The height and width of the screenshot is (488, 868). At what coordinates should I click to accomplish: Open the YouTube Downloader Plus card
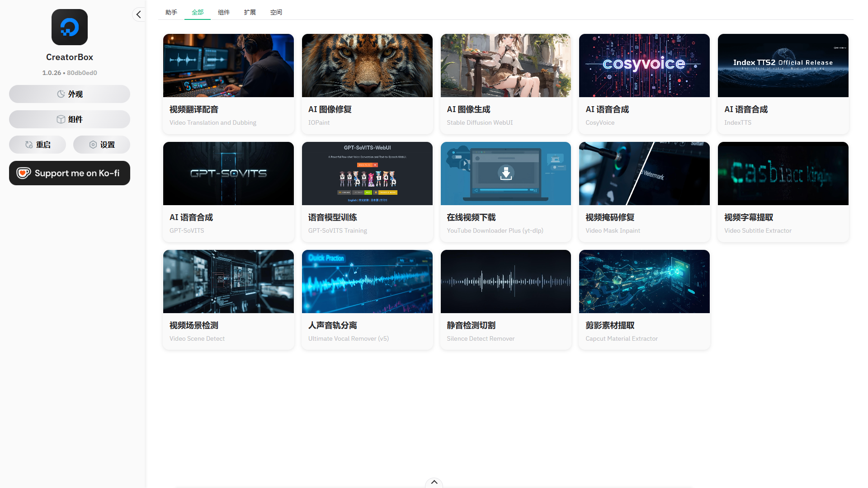coord(505,192)
